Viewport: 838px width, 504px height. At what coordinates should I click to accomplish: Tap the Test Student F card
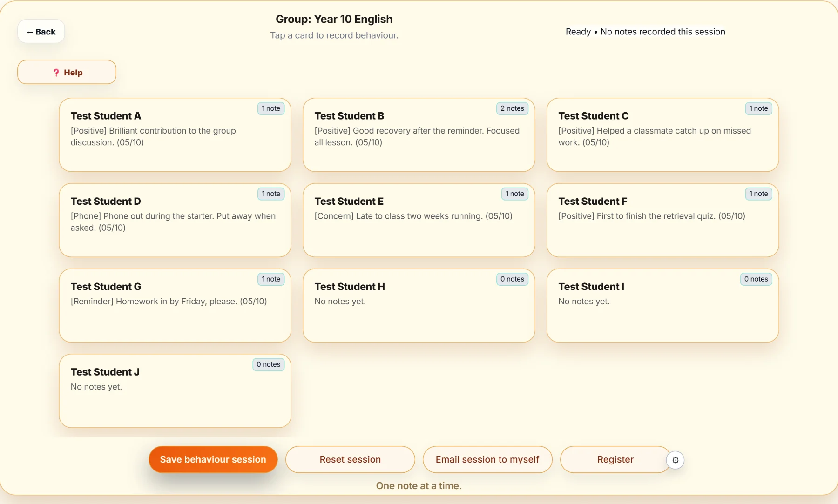662,220
